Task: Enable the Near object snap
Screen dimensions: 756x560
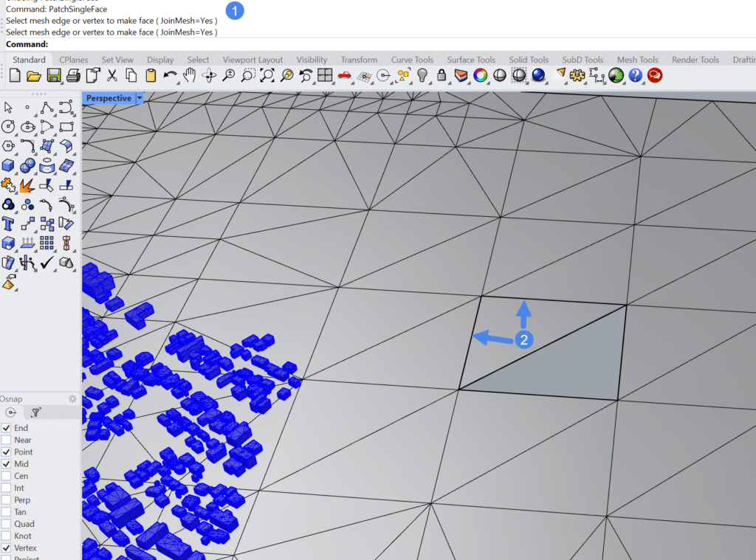Action: click(x=7, y=440)
